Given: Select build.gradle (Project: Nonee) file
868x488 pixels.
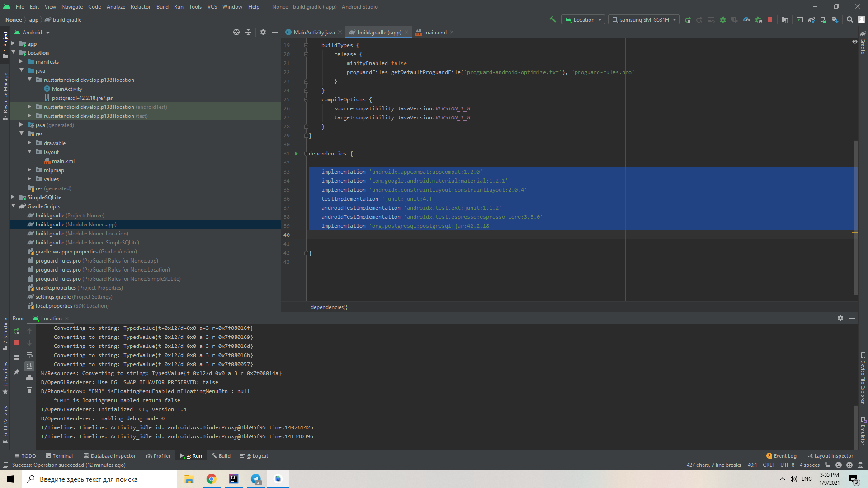Looking at the screenshot, I should click(70, 215).
